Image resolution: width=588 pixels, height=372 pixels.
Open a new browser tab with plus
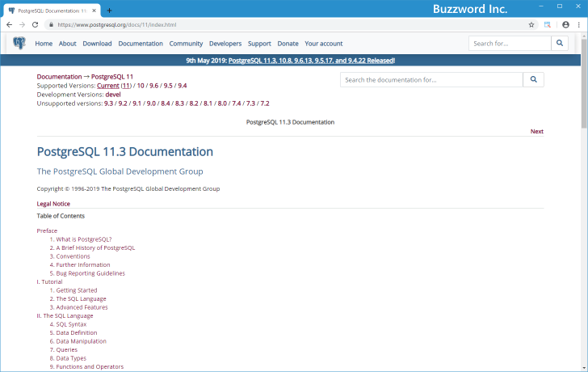(x=109, y=11)
